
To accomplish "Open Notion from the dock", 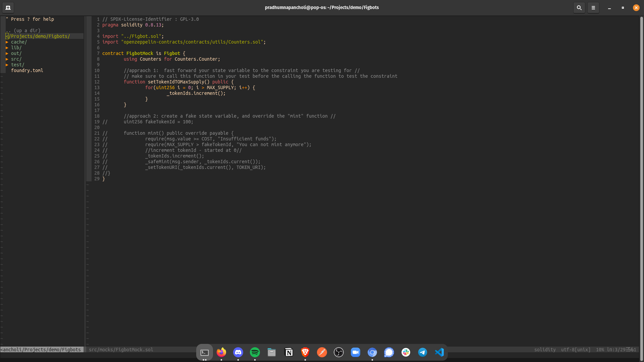I will coord(288,352).
